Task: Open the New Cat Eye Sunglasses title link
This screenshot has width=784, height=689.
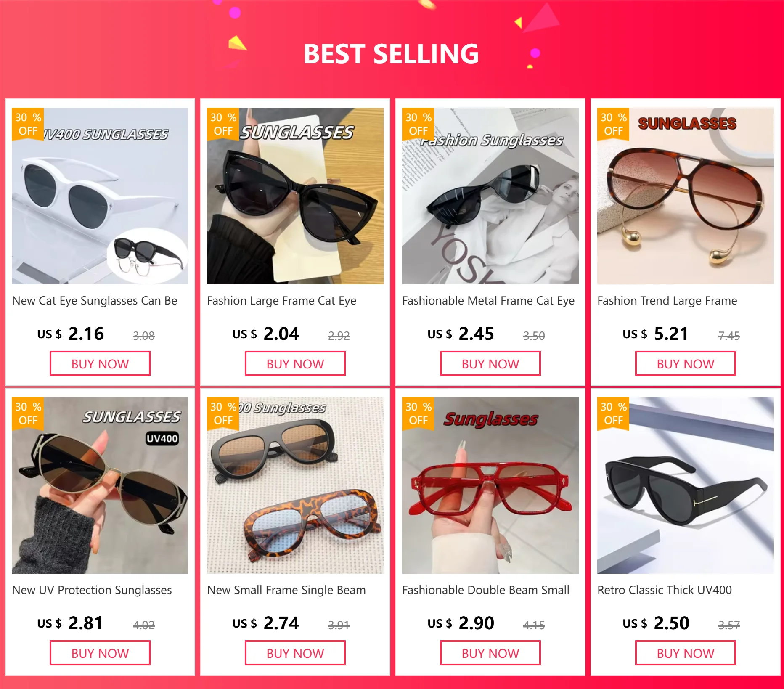Action: point(95,301)
